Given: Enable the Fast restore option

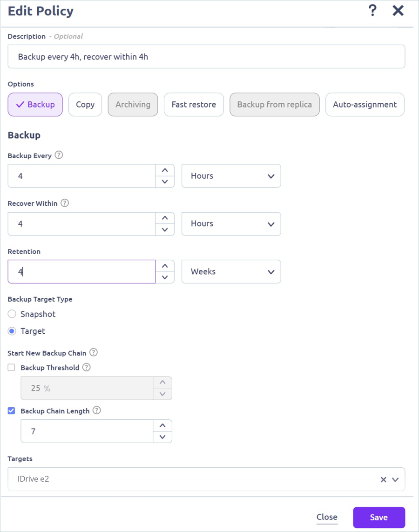Looking at the screenshot, I should [x=194, y=105].
